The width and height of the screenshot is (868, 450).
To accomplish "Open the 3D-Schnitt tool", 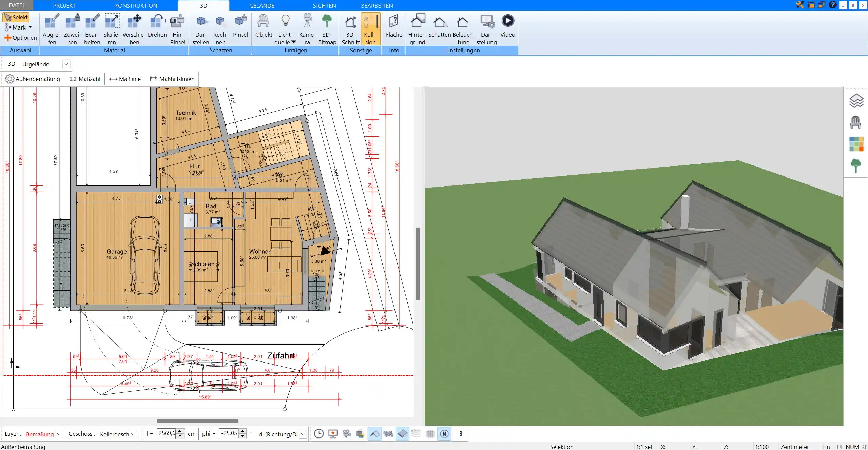I will tap(351, 29).
